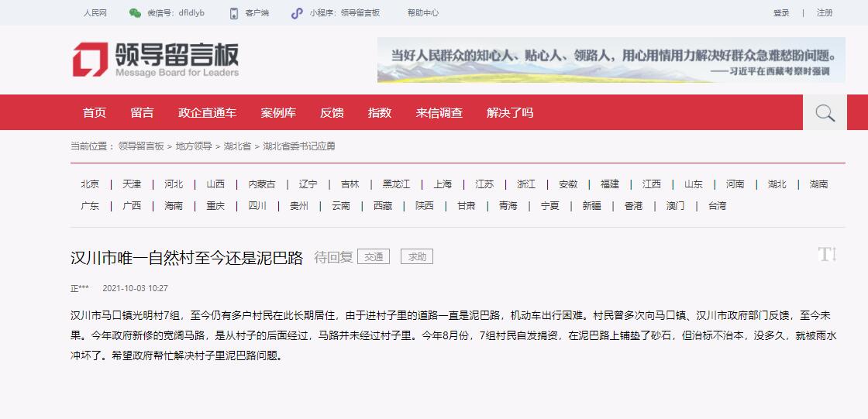The height and width of the screenshot is (419, 868).
Task: Click the 注册 register link
Action: pyautogui.click(x=825, y=13)
